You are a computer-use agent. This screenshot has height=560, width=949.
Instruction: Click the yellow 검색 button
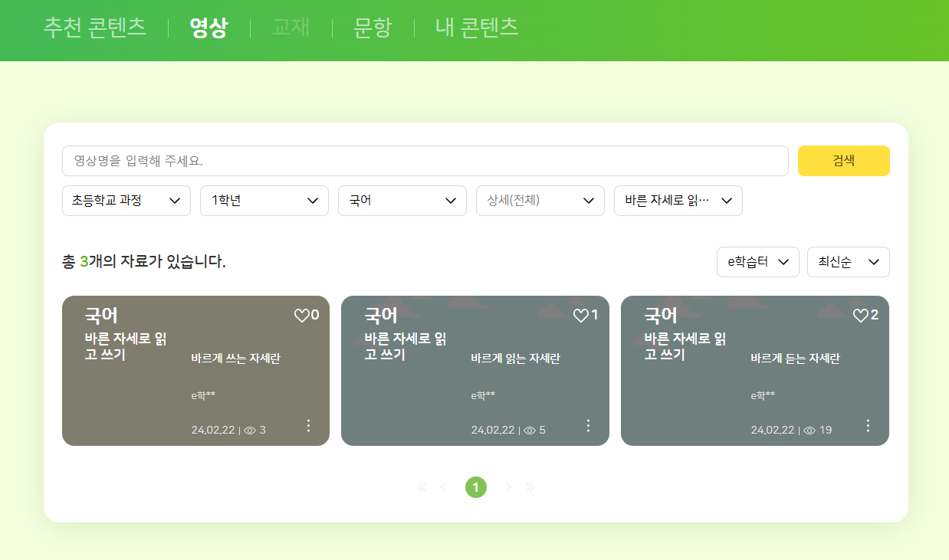coord(843,161)
